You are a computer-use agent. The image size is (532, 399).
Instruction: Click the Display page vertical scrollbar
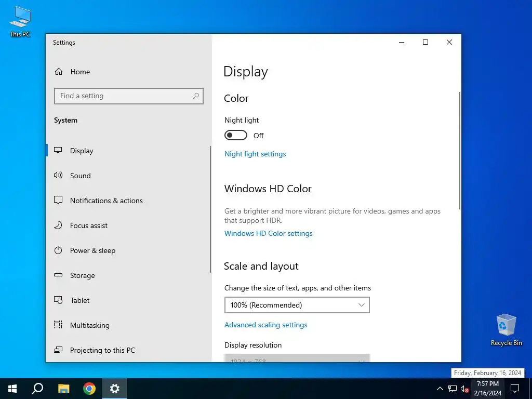(x=460, y=151)
